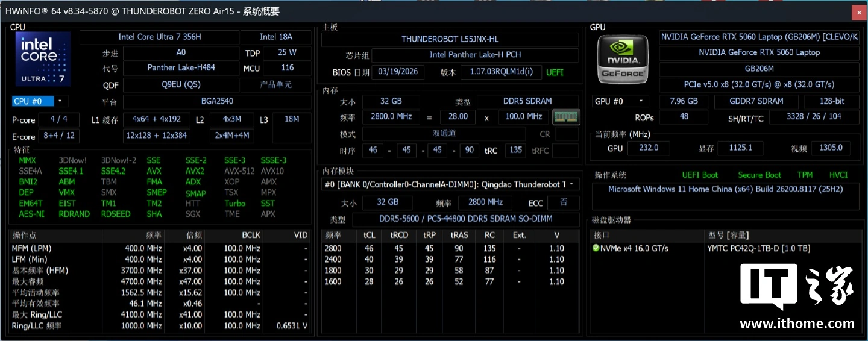Select the Ring/LLC 频率 row

pos(160,326)
